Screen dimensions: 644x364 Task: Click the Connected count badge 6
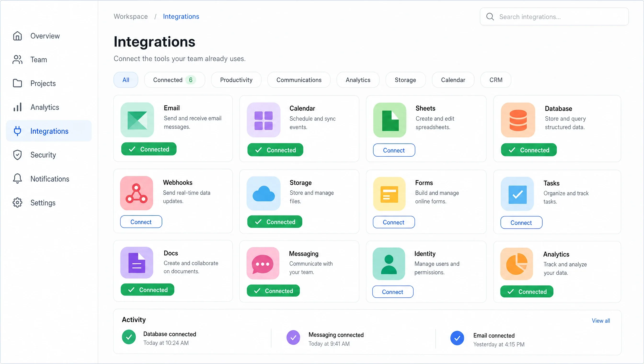pos(190,80)
